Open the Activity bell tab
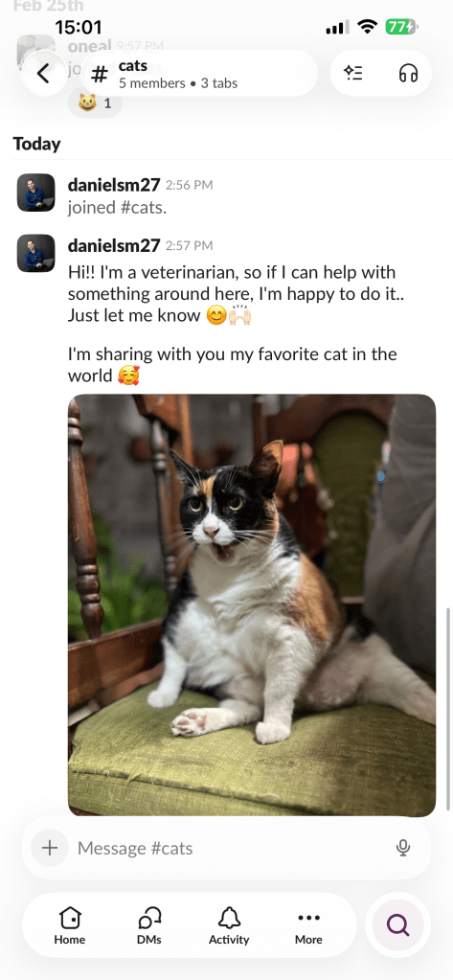The height and width of the screenshot is (980, 453). [229, 925]
